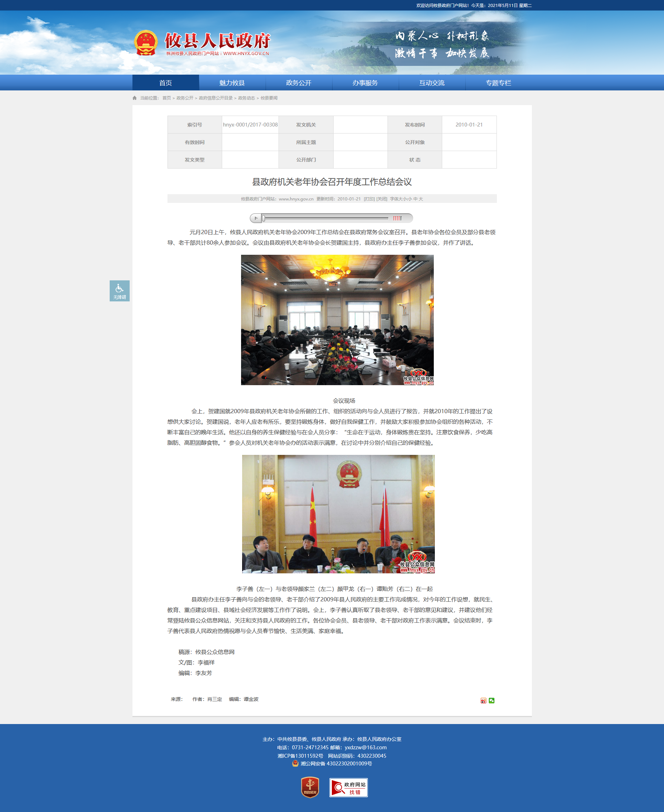664x812 pixels.
Task: Click the audio player progress slider handle
Action: [263, 218]
